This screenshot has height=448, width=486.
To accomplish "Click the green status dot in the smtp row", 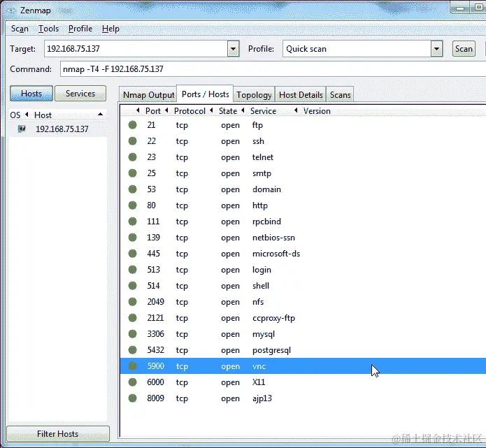I will 133,173.
